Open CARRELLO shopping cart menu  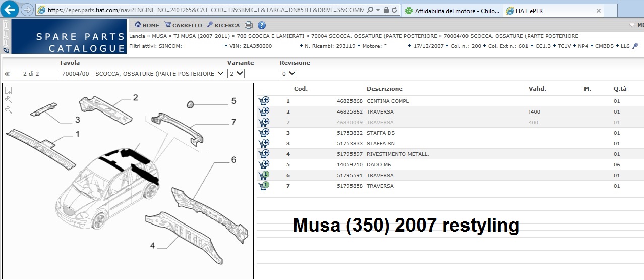(183, 25)
